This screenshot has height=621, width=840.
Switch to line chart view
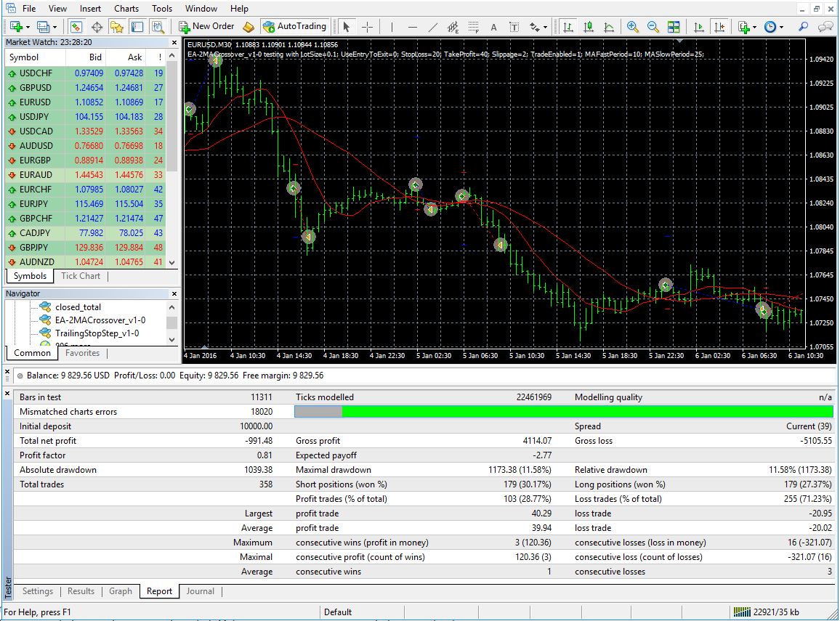pos(609,26)
